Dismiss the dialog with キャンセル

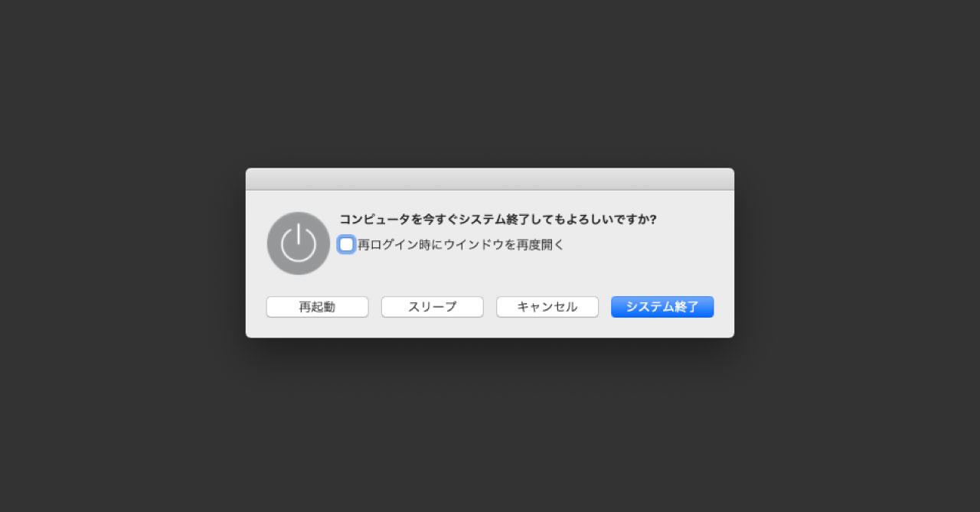[x=547, y=307]
